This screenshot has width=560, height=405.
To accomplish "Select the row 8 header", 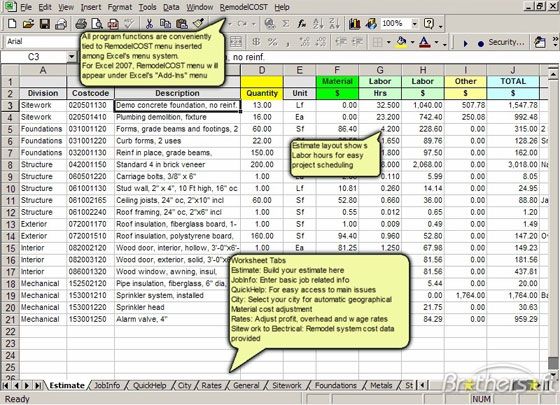I will 10,165.
